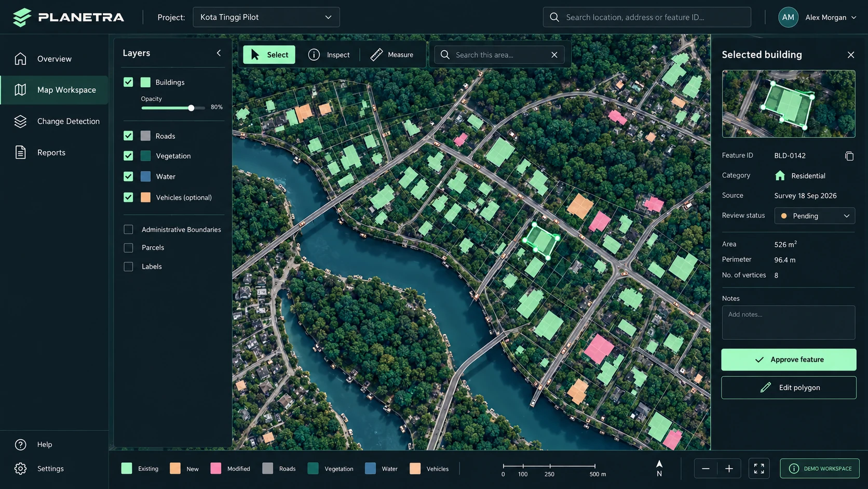Copy the Feature ID BLD-0142

pyautogui.click(x=849, y=156)
